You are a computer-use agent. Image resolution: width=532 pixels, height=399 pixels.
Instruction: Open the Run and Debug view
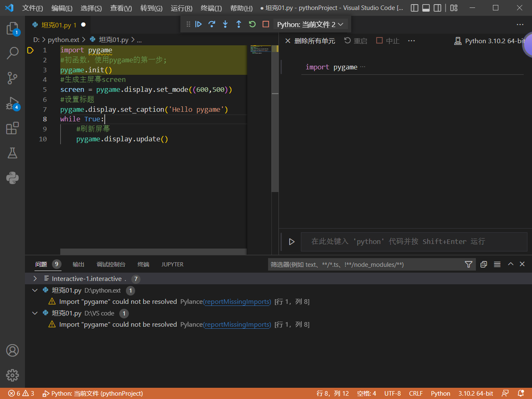(12, 103)
